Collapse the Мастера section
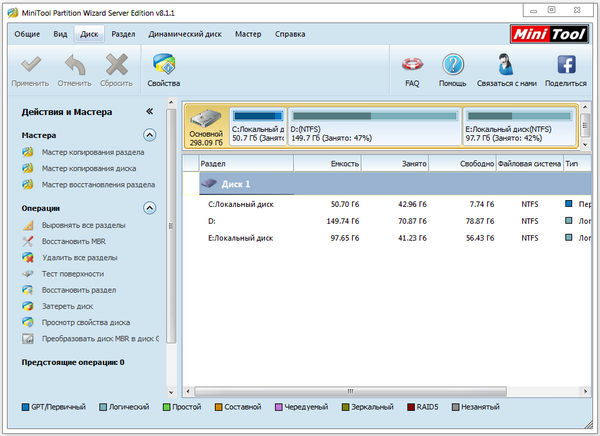Viewport: 600px width, 436px height. pos(150,135)
